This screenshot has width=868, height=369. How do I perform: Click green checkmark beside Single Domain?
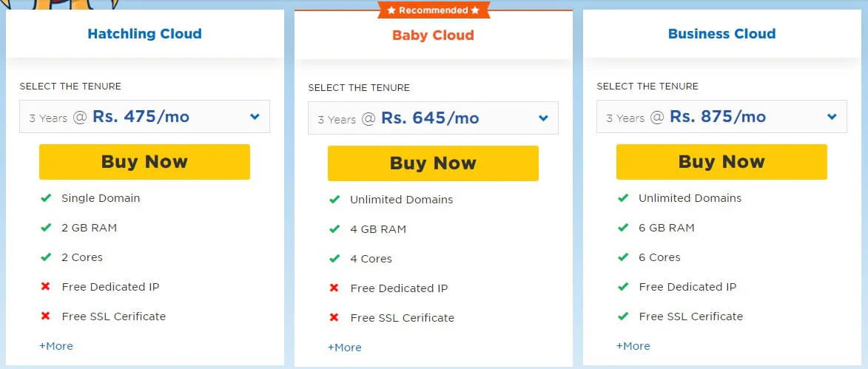pos(46,197)
